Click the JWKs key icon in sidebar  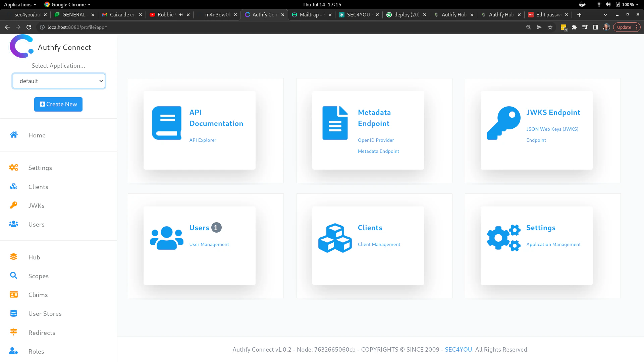(x=13, y=205)
